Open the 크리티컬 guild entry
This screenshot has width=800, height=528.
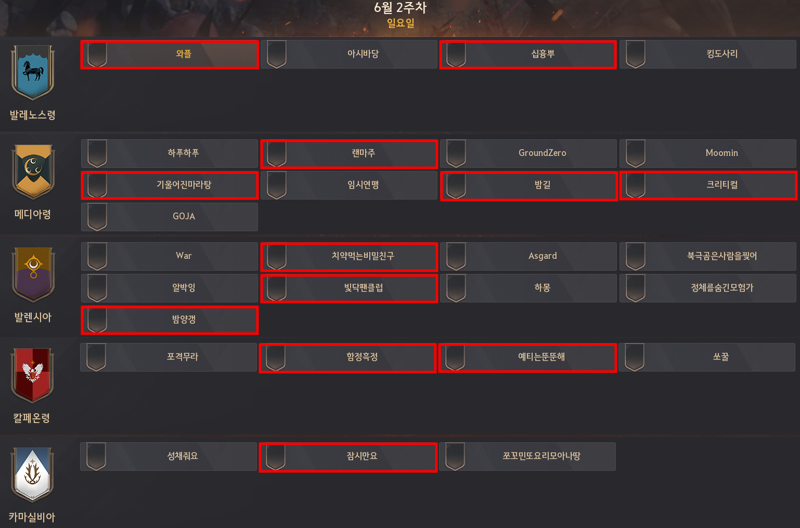point(708,186)
